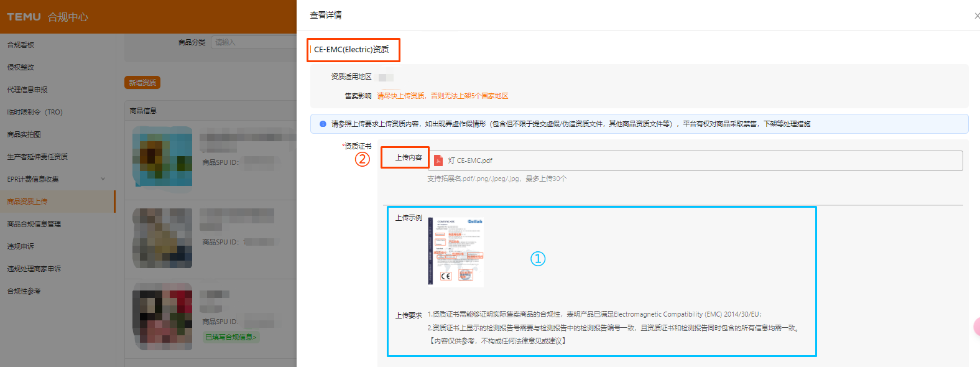The width and height of the screenshot is (980, 367).
Task: Open 生产者延伸责任资质 in the sidebar
Action: coord(37,157)
